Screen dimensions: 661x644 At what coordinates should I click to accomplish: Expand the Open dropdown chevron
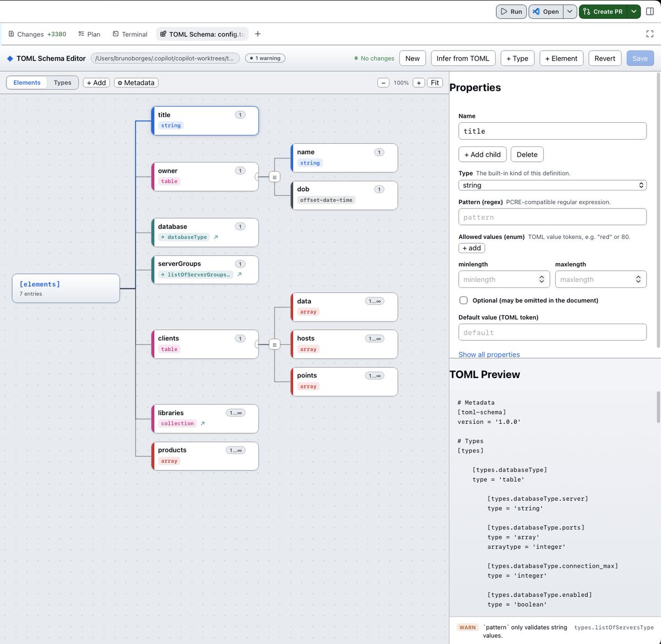click(570, 11)
